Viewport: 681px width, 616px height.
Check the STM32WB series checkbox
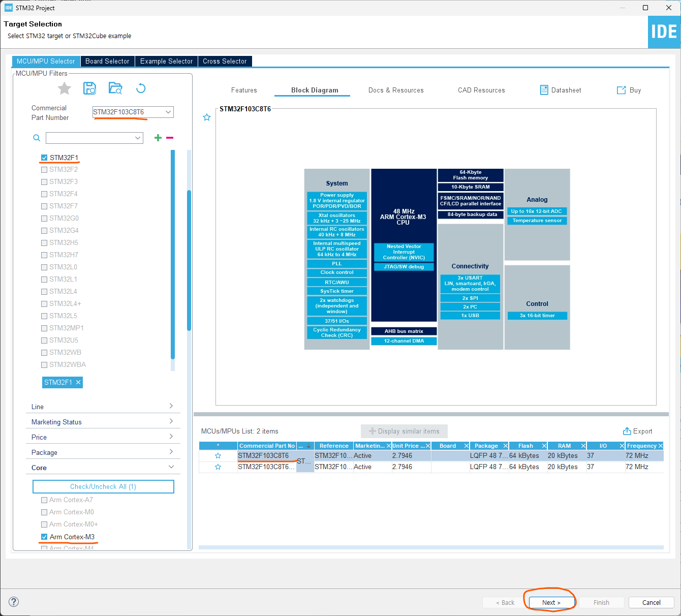tap(44, 353)
